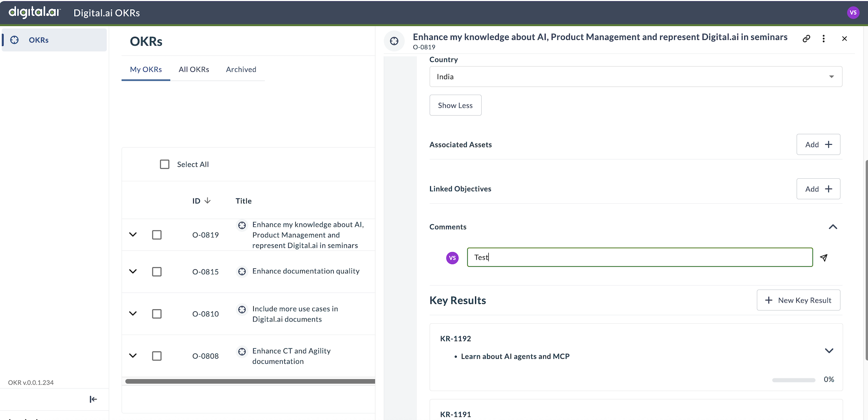Click the O-0810 ID cell
The width and height of the screenshot is (868, 420).
pyautogui.click(x=206, y=314)
